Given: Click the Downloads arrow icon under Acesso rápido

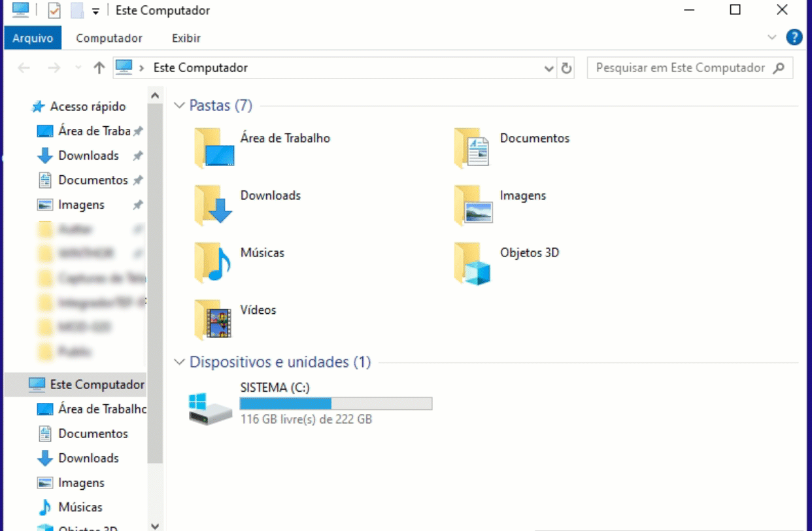Looking at the screenshot, I should (44, 156).
